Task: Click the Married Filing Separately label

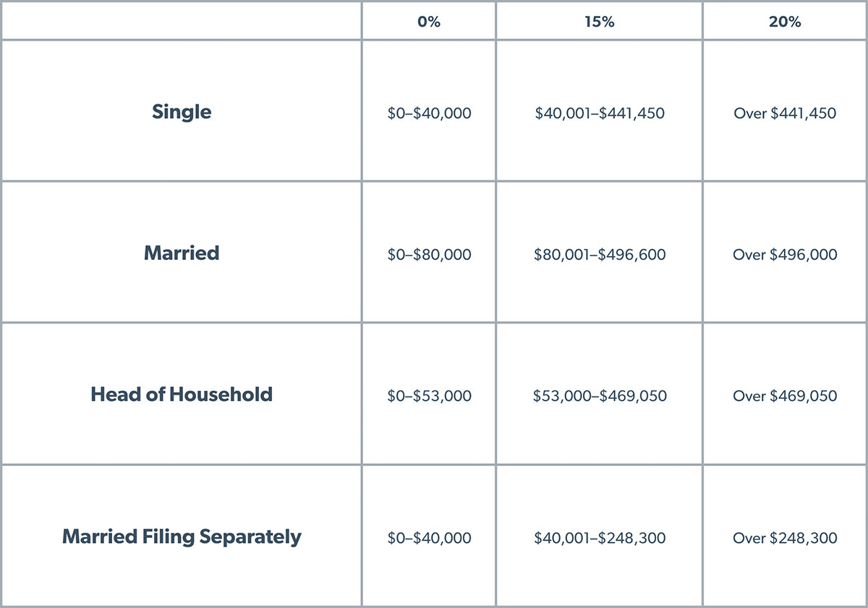Action: click(182, 537)
